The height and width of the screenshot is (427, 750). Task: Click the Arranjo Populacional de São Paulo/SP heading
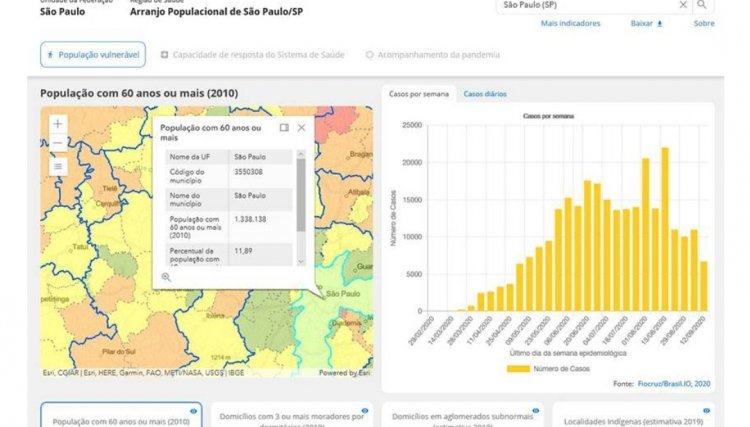(216, 11)
